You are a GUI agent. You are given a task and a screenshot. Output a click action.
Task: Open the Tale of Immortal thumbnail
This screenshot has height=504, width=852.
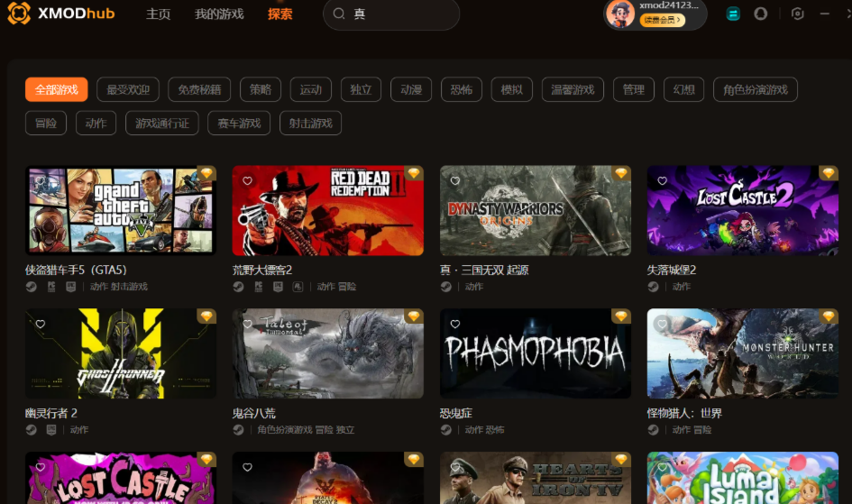[327, 353]
